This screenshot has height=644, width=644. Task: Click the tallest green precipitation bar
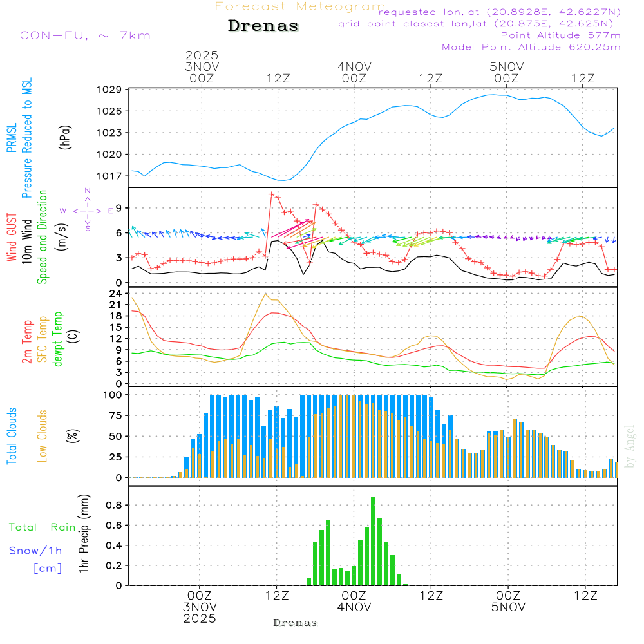point(373,541)
